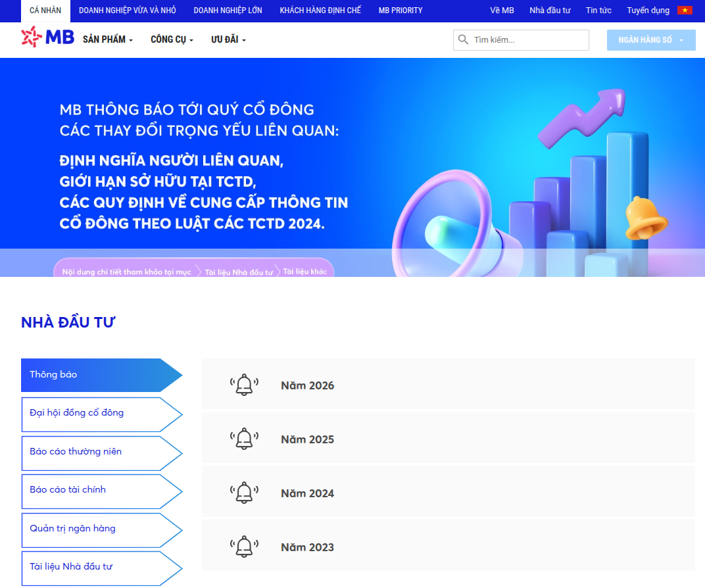Expand the Năm 2024 announcements row
Image resolution: width=705 pixels, height=588 pixels.
coord(449,492)
